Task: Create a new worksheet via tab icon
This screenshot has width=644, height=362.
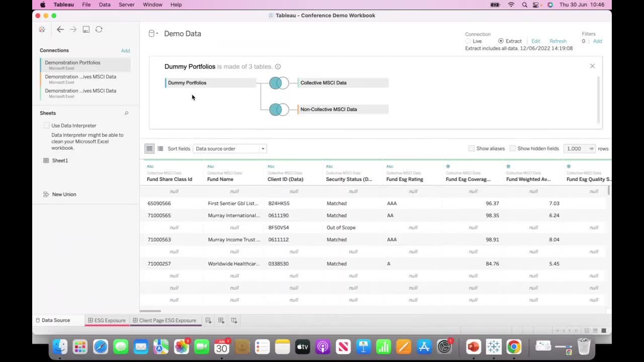Action: (208, 320)
